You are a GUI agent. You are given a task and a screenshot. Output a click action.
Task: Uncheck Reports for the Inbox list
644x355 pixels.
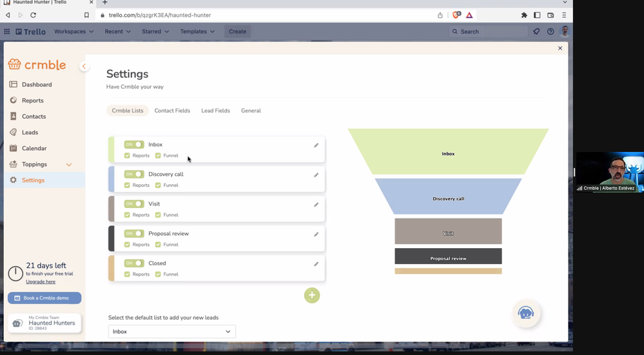[x=127, y=155]
